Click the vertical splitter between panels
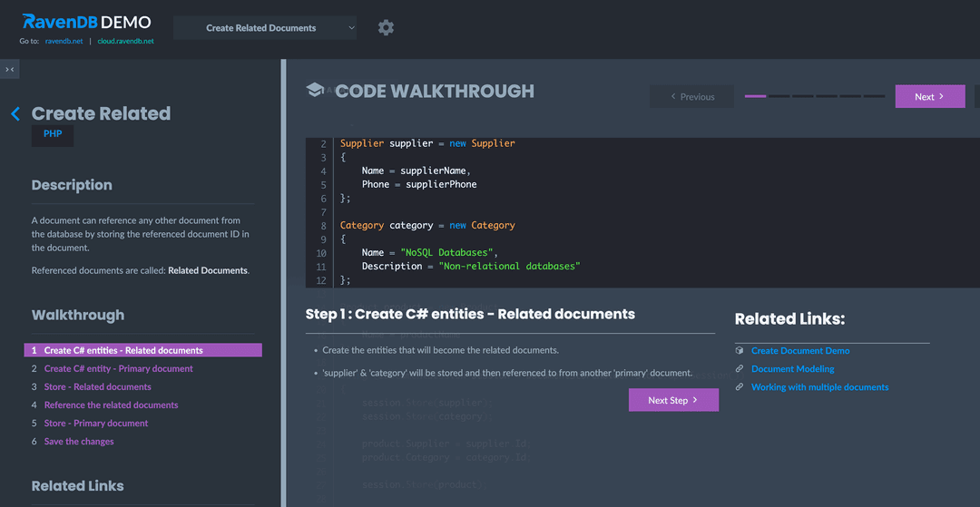The height and width of the screenshot is (507, 980). (283, 283)
